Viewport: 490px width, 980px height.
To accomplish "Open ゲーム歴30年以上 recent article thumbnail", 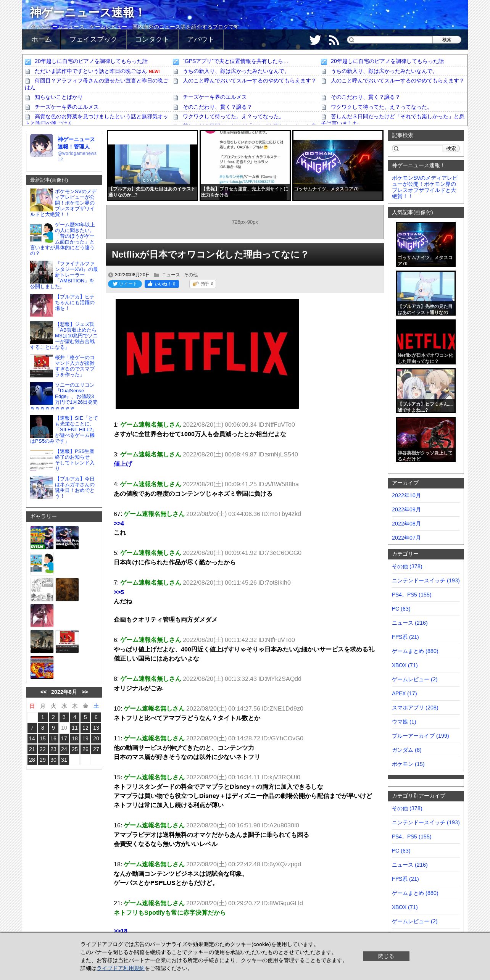I will coord(42,233).
